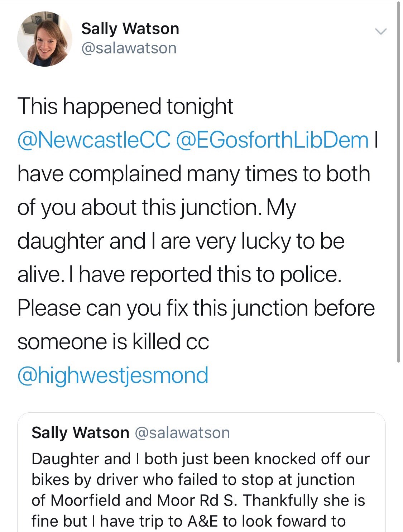Image resolution: width=403 pixels, height=532 pixels.
Task: Click the "Please can you fix this junction" line
Action: tap(196, 308)
